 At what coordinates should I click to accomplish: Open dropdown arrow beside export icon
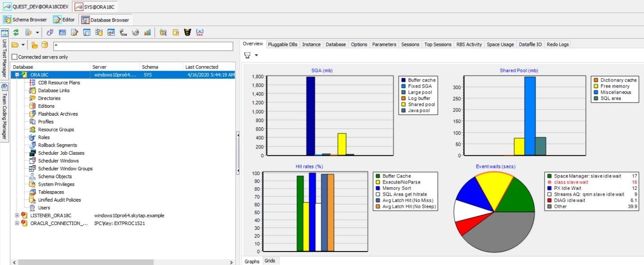pyautogui.click(x=37, y=33)
